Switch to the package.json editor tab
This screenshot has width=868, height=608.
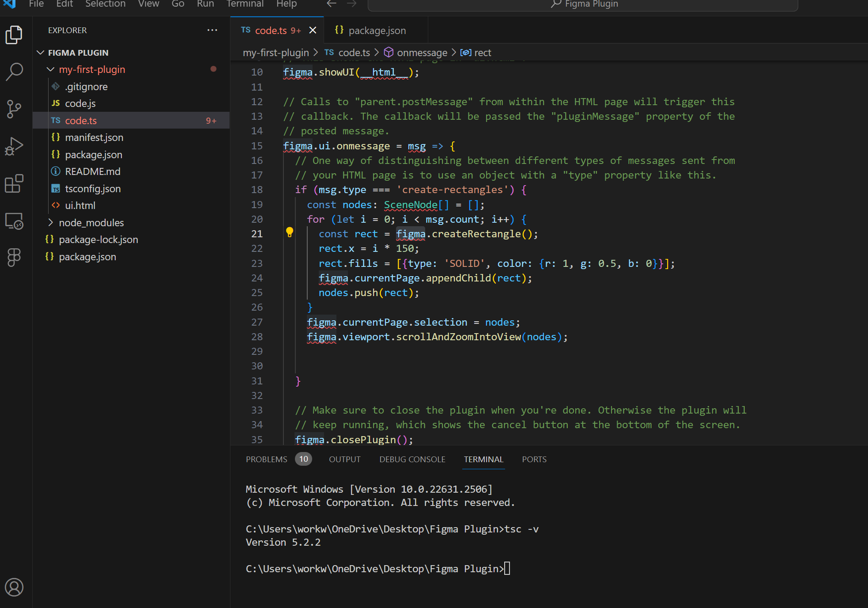[x=376, y=30]
